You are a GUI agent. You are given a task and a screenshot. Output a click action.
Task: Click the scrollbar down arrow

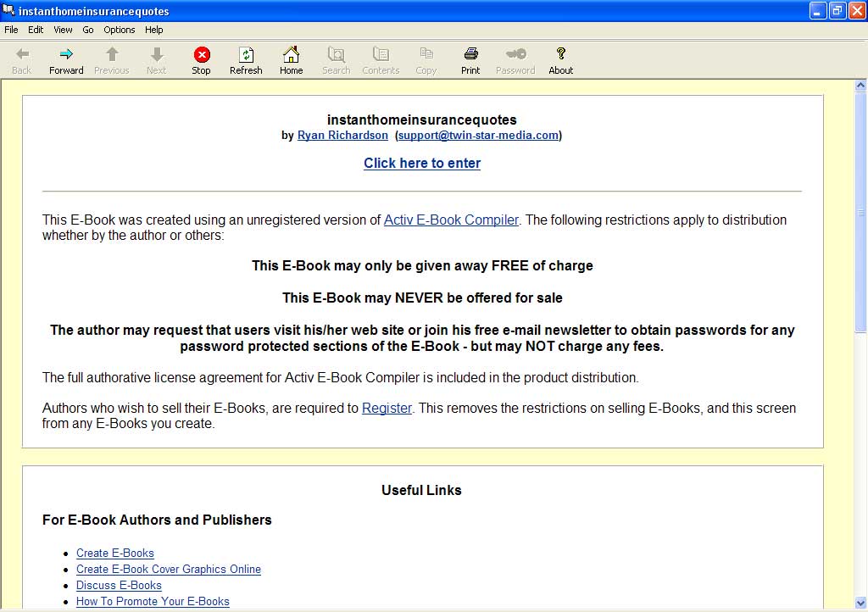(x=860, y=603)
